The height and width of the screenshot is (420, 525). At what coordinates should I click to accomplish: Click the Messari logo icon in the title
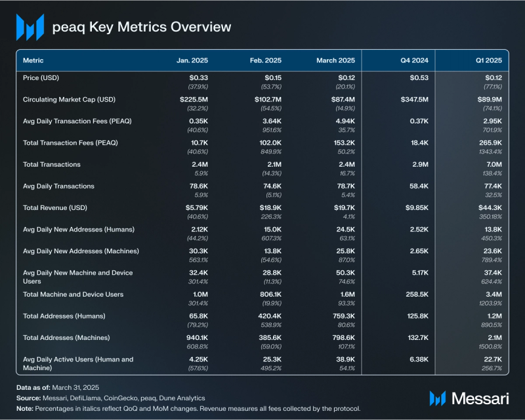(30, 28)
